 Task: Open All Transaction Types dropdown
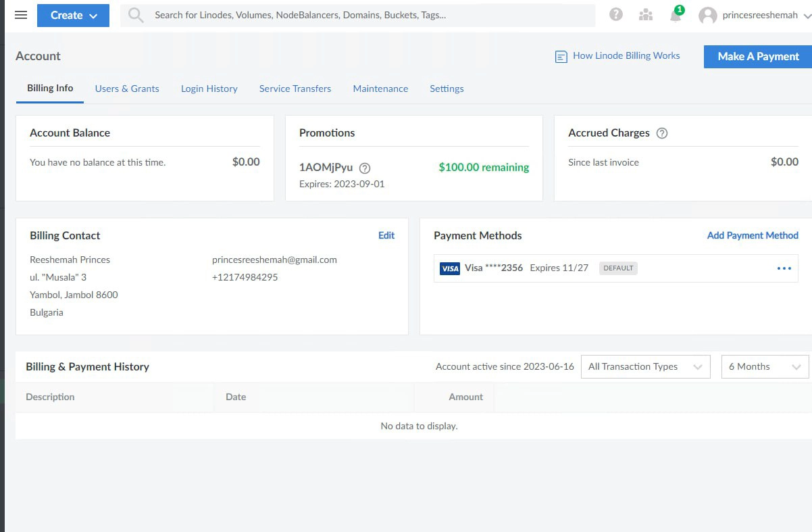[x=645, y=366]
